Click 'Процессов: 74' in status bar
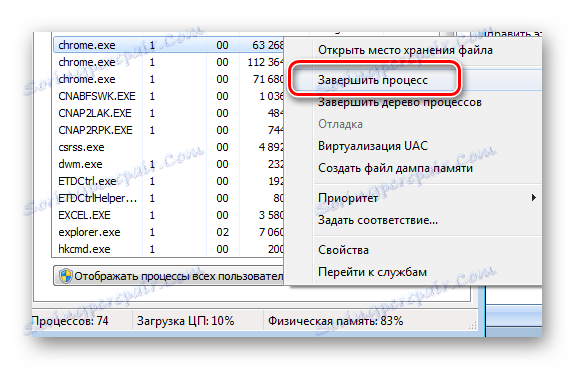The image size is (574, 369). (x=70, y=321)
